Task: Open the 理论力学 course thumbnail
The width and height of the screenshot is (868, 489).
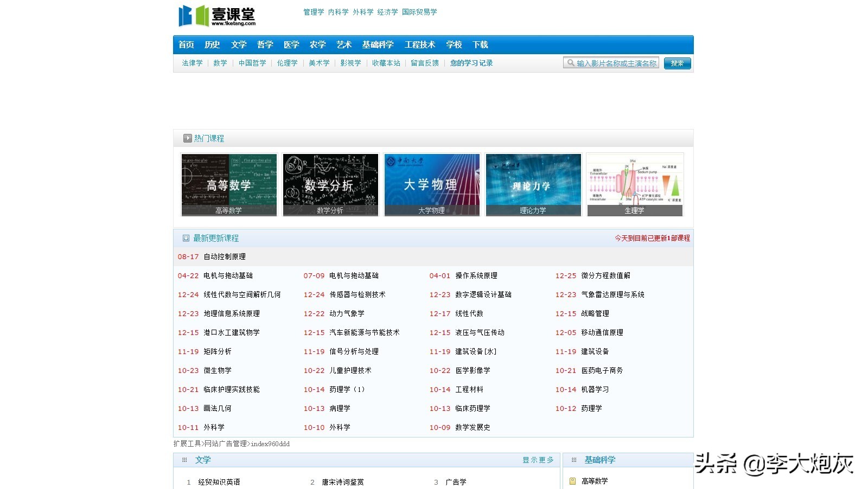Action: point(533,184)
